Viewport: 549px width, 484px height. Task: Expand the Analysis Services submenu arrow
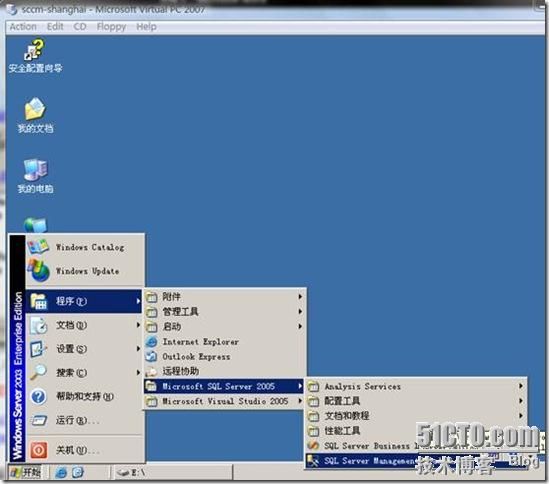521,386
